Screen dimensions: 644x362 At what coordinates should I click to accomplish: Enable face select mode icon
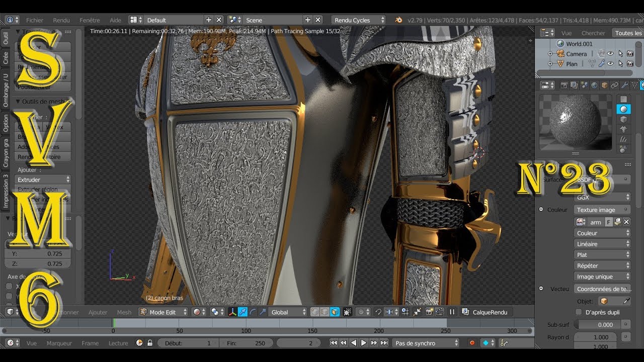pos(335,312)
